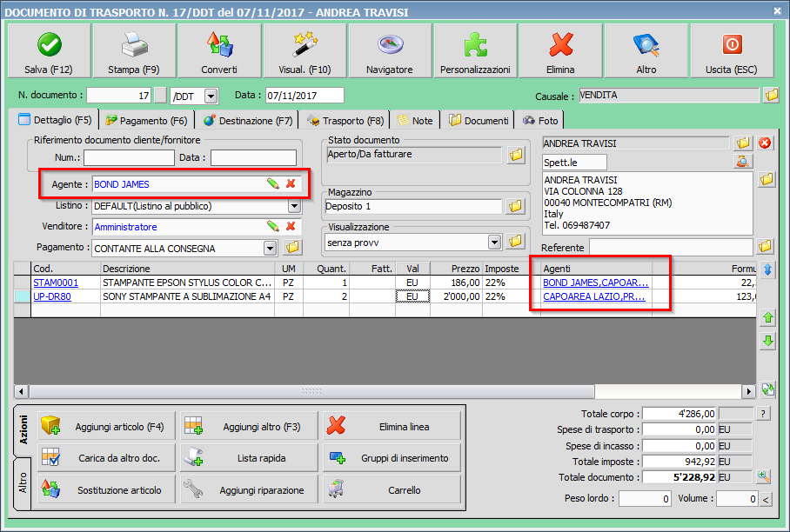Image resolution: width=790 pixels, height=532 pixels.
Task: Open folder icon beside Visualizzazione dropdown
Action: (x=515, y=242)
